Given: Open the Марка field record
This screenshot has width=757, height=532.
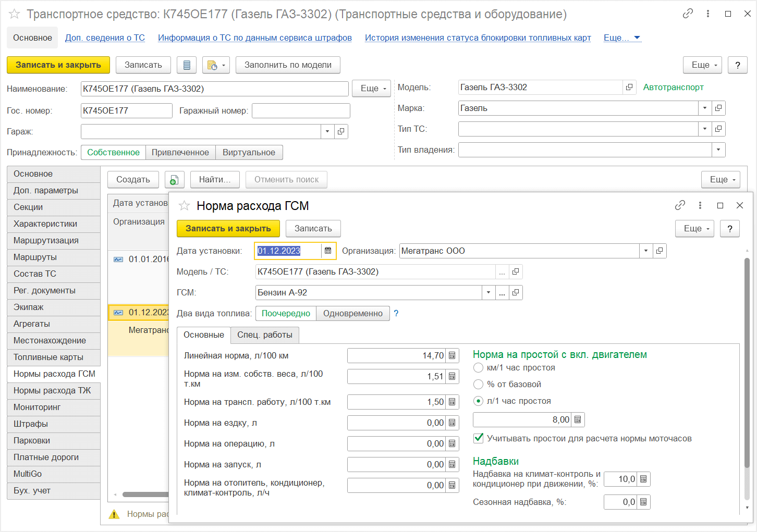Looking at the screenshot, I should (718, 108).
